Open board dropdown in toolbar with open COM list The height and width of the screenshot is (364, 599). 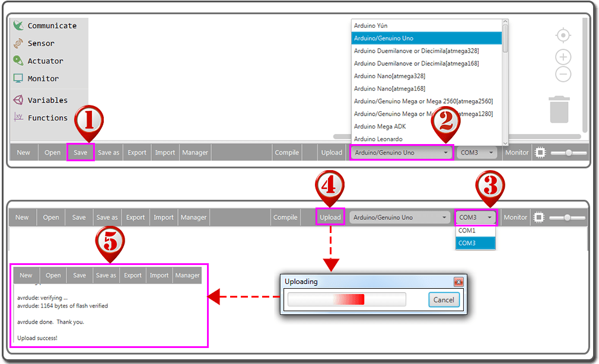pos(400,218)
